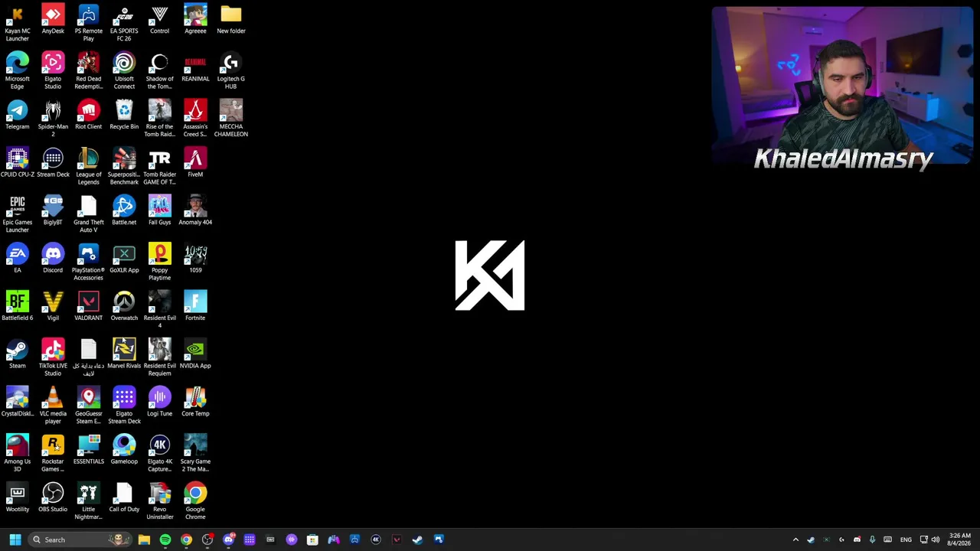Screen dimensions: 980x551
Task: Select the Discord shortcut on the desktop
Action: 53,259
